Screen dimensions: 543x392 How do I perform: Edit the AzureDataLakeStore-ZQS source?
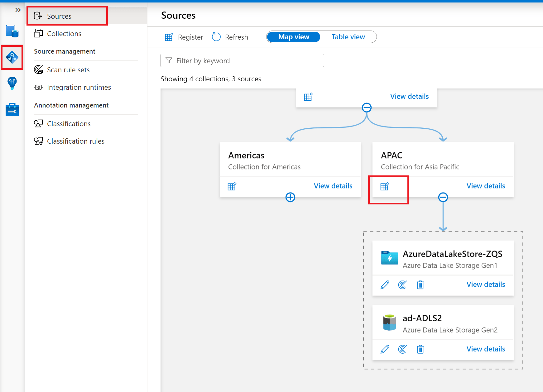point(385,284)
